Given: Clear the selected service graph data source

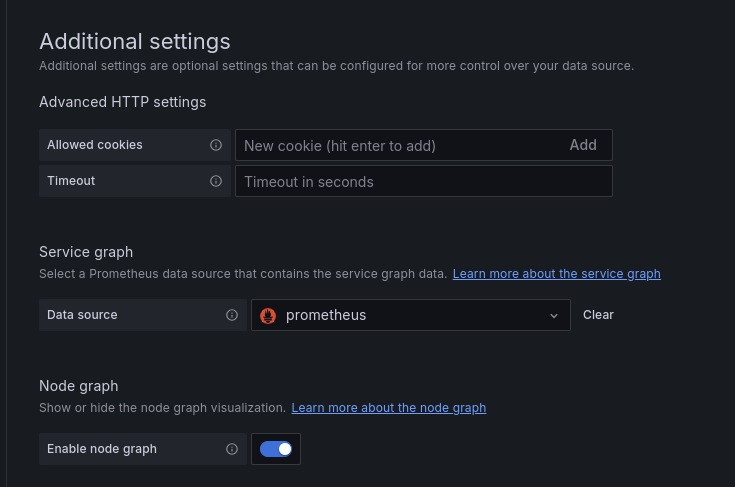Looking at the screenshot, I should point(598,315).
